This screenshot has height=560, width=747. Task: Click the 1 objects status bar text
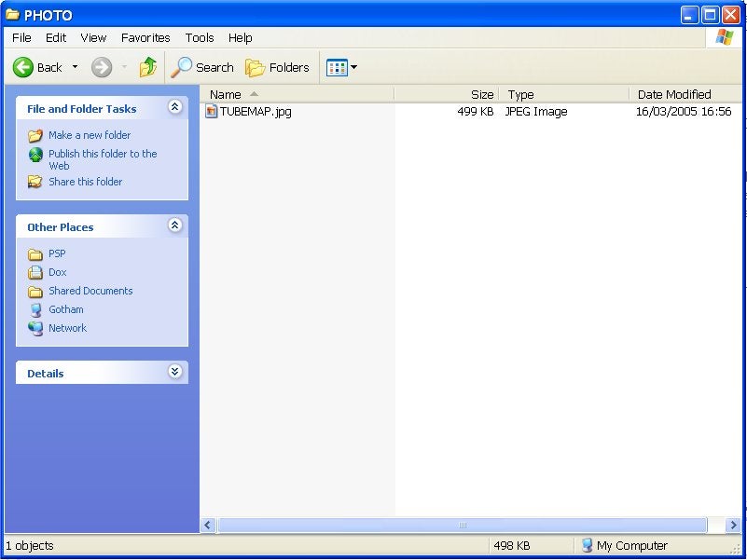click(x=30, y=546)
